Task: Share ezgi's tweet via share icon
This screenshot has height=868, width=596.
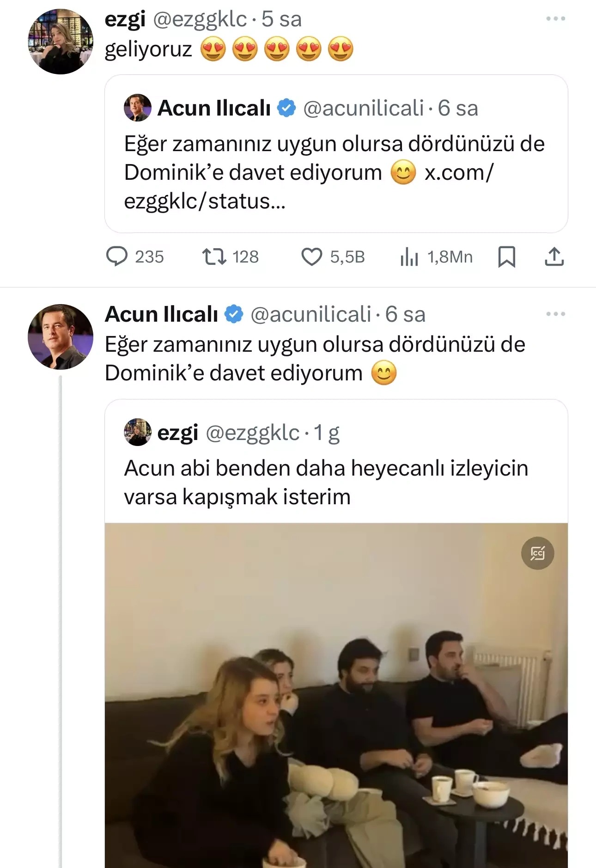Action: (554, 257)
